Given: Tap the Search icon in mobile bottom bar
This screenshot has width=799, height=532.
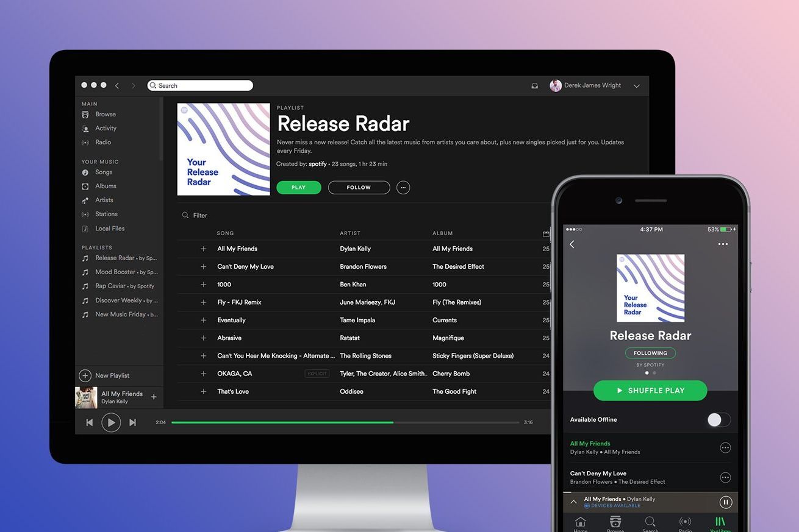Looking at the screenshot, I should (x=650, y=523).
